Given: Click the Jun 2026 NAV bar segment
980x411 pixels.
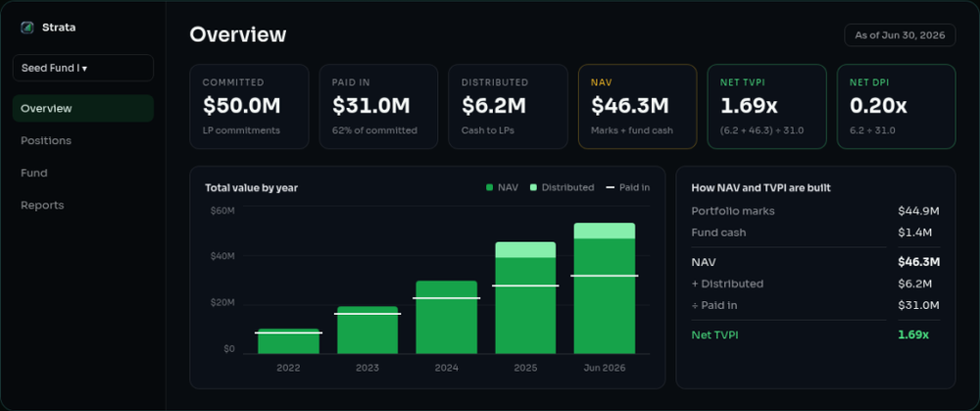Looking at the screenshot, I should tap(605, 296).
